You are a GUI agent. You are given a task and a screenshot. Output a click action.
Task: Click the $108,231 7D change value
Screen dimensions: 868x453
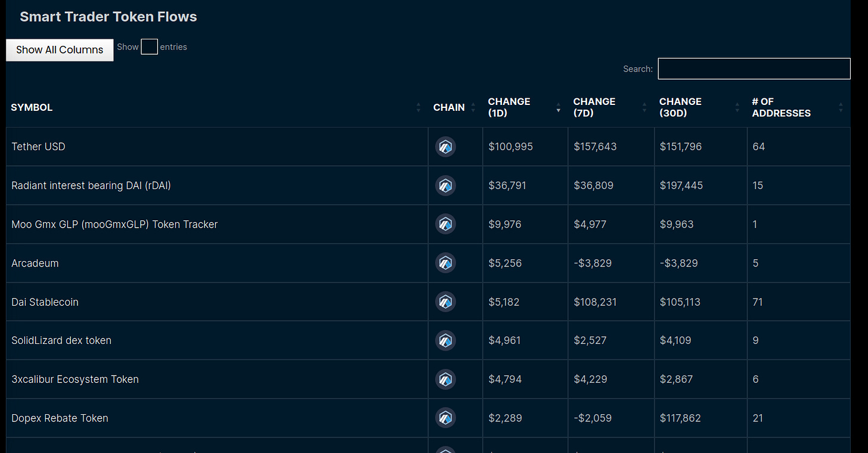pos(596,302)
